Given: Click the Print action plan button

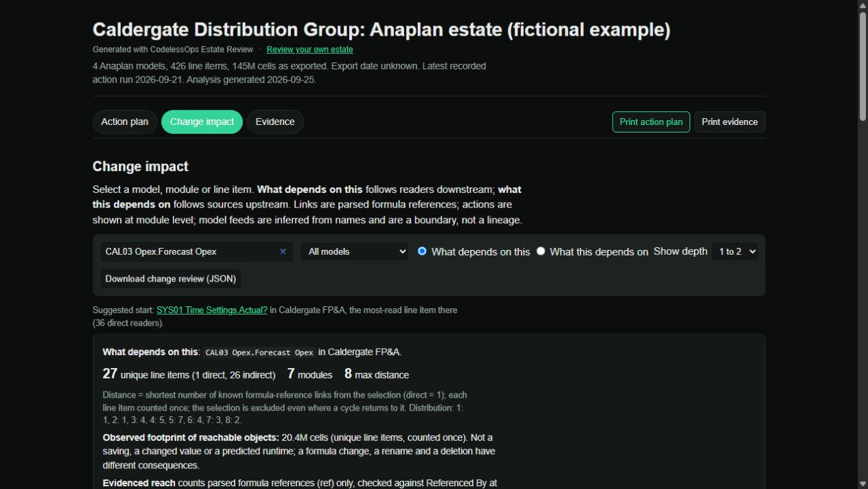Looking at the screenshot, I should coord(651,122).
